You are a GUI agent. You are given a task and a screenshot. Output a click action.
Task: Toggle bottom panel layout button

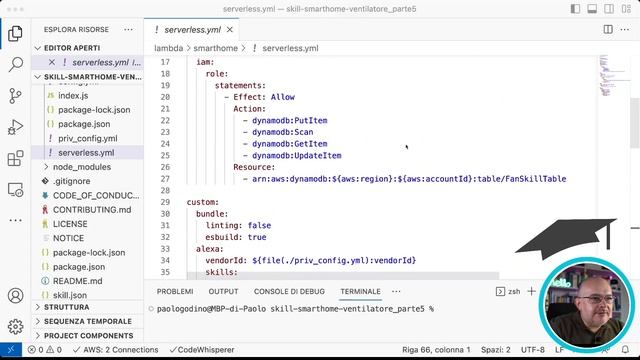[592, 9]
